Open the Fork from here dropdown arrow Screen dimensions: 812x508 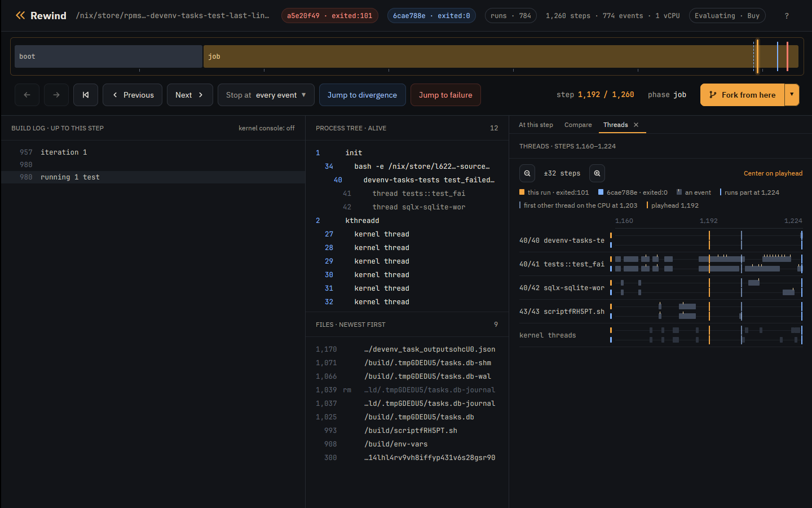(792, 95)
